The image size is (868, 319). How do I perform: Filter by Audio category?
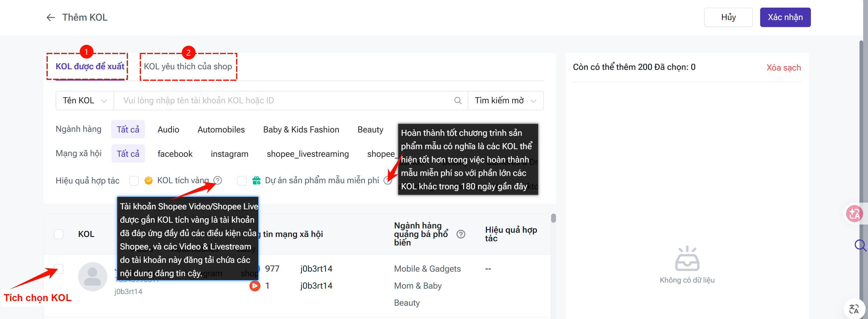click(168, 130)
